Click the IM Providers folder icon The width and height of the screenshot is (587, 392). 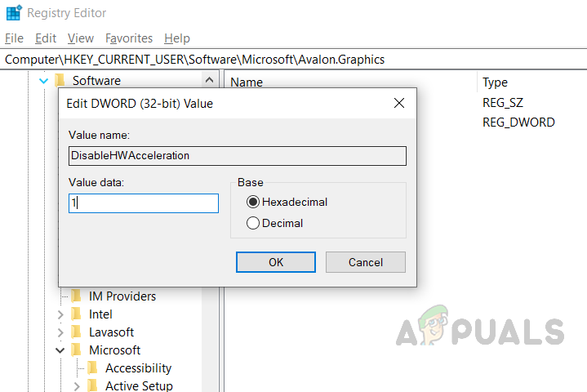[77, 296]
